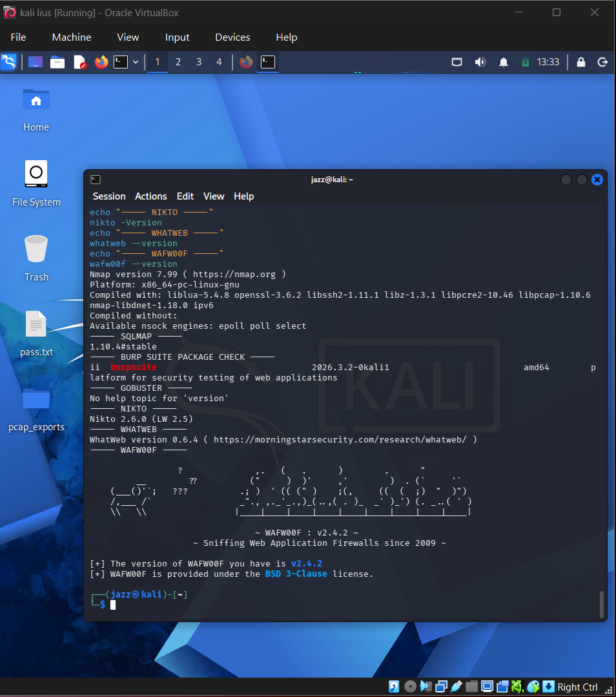616x697 pixels.
Task: Lock the screen with padlock icon
Action: 581,62
